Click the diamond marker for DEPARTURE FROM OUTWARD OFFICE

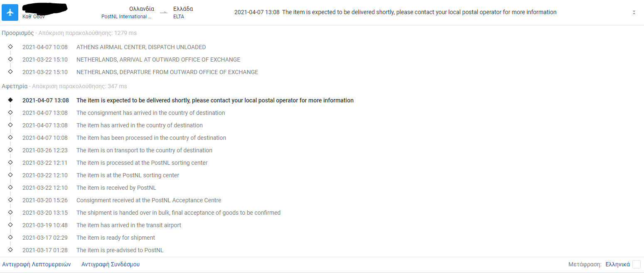[x=10, y=72]
